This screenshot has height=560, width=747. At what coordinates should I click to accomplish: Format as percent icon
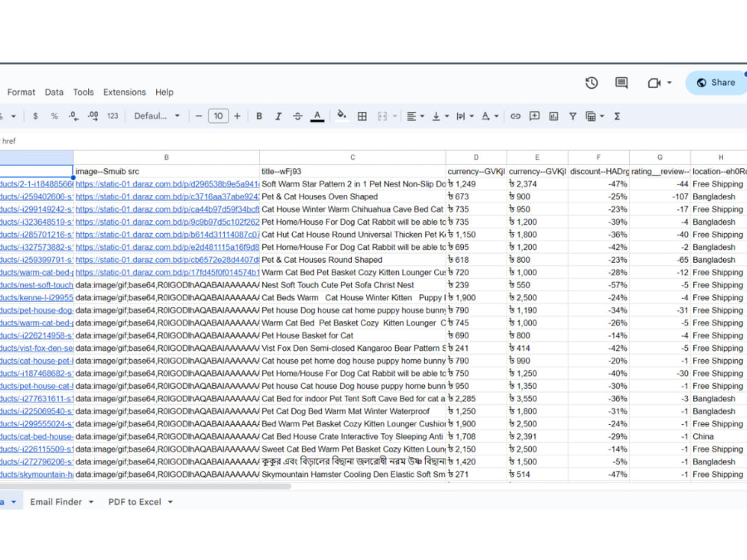(x=55, y=116)
